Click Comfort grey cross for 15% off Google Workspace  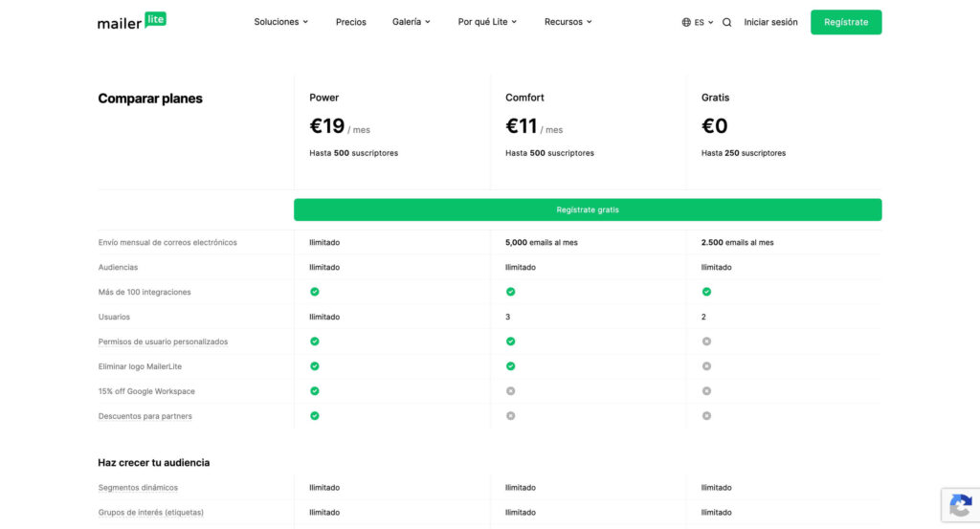[x=511, y=391]
